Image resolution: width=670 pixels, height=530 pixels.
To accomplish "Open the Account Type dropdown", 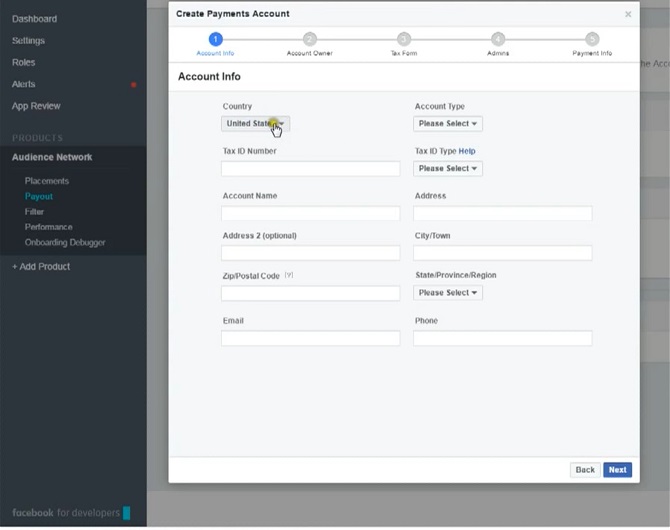I will [x=448, y=124].
